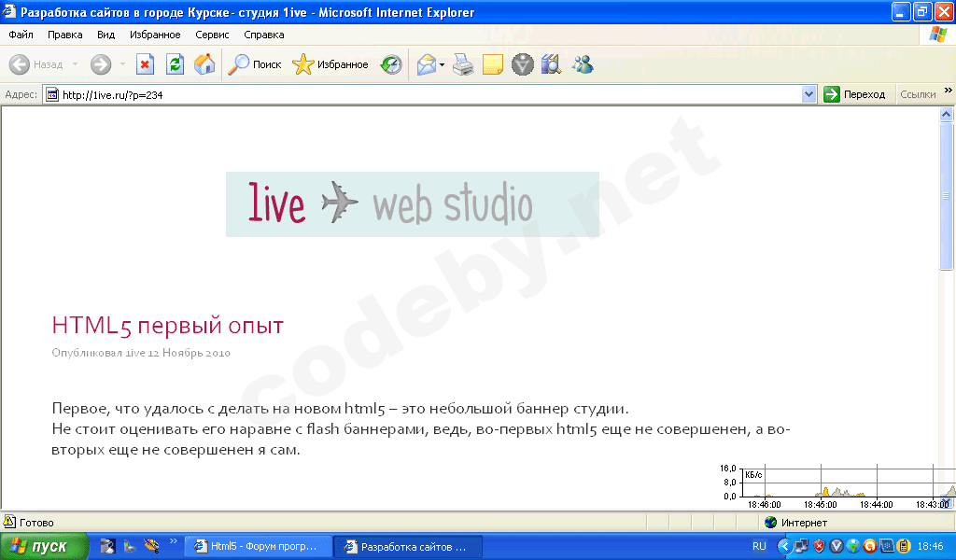956x560 pixels.
Task: Click the Back (Назад) arrow button
Action: coord(36,64)
